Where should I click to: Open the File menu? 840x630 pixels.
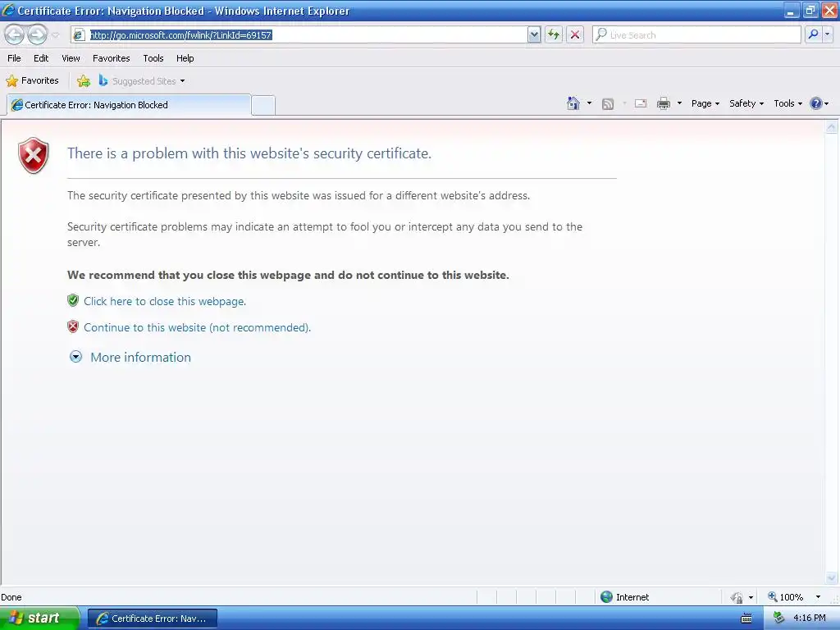(x=14, y=58)
